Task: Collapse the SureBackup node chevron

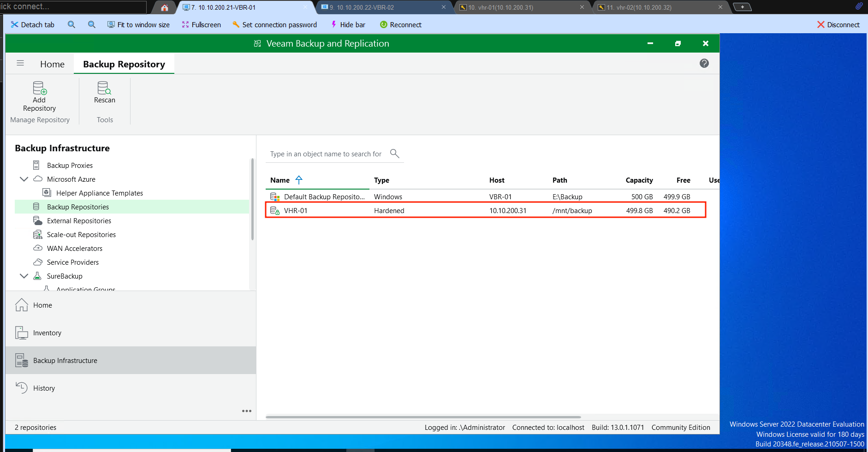Action: 24,276
